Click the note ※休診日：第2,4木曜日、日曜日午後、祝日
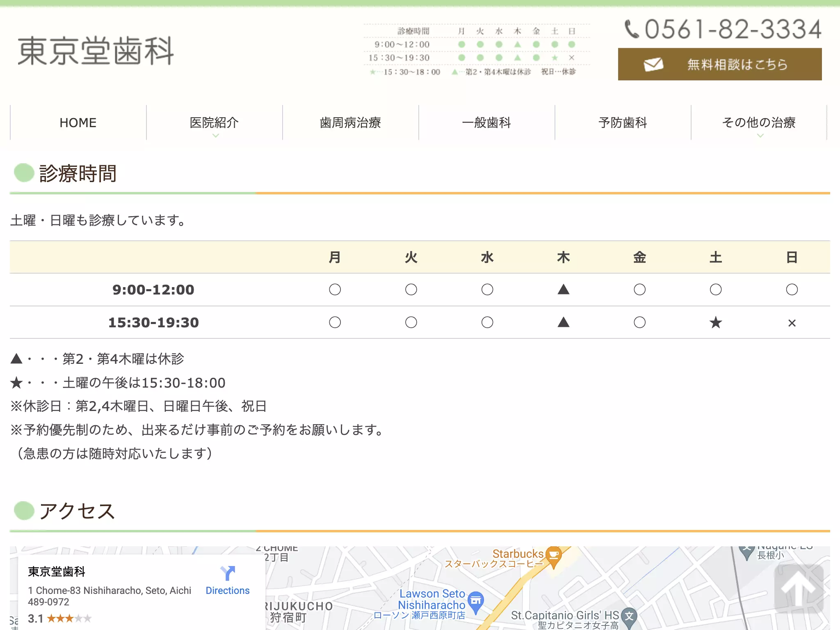Image resolution: width=840 pixels, height=630 pixels. coord(139,406)
